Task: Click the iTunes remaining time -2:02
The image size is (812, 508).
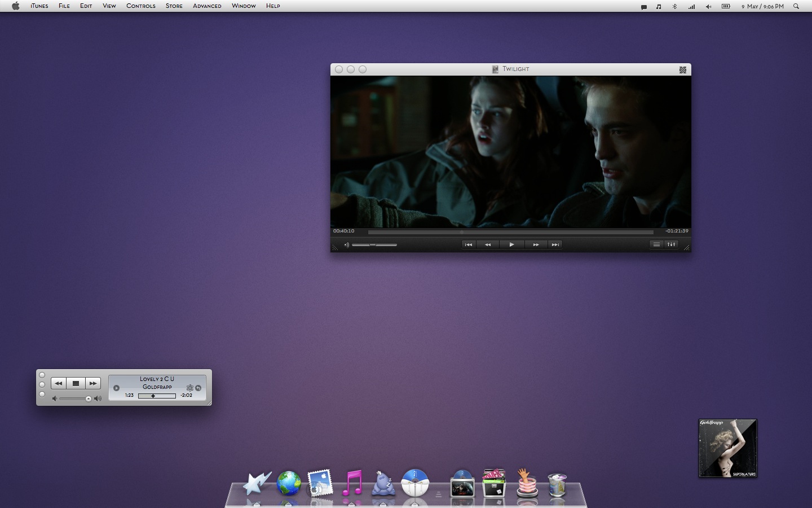Action: (187, 395)
